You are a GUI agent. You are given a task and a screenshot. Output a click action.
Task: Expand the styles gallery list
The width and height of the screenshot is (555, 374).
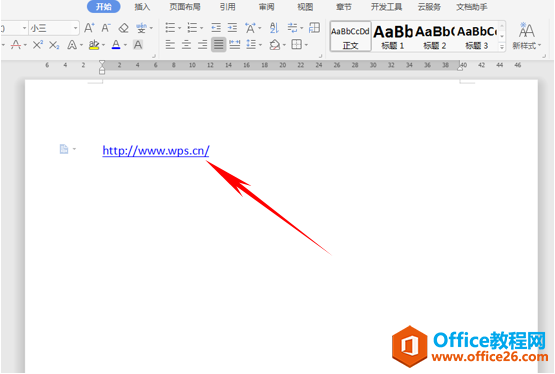(502, 47)
